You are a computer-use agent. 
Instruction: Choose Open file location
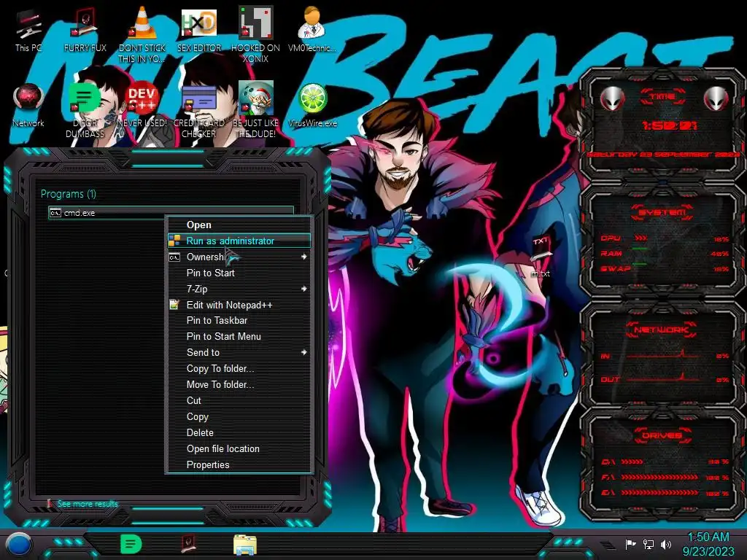(x=239, y=448)
